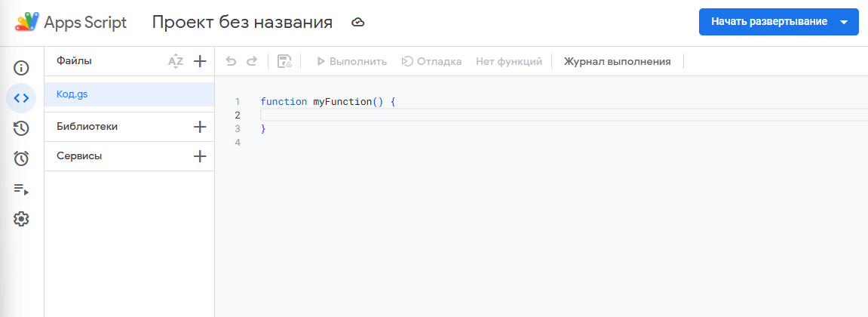Open project settings gear icon
Image resolution: width=868 pixels, height=317 pixels.
[21, 219]
